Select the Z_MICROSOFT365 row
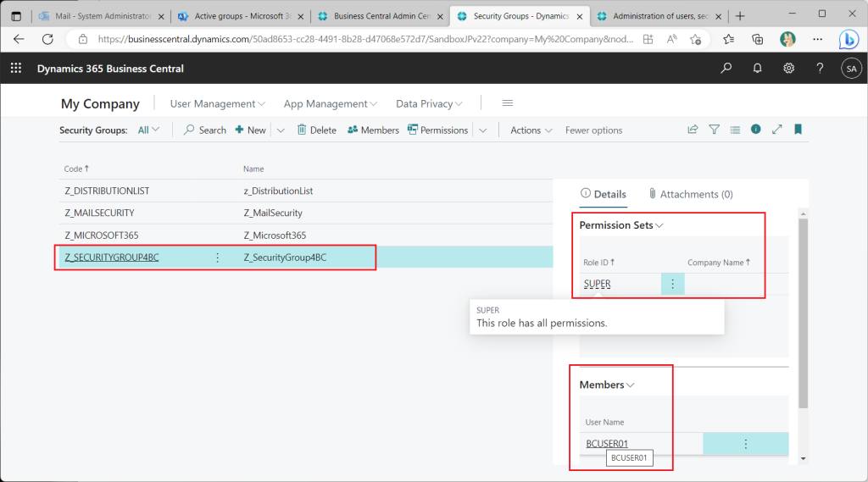Screen dimensions: 868x482 coord(306,235)
